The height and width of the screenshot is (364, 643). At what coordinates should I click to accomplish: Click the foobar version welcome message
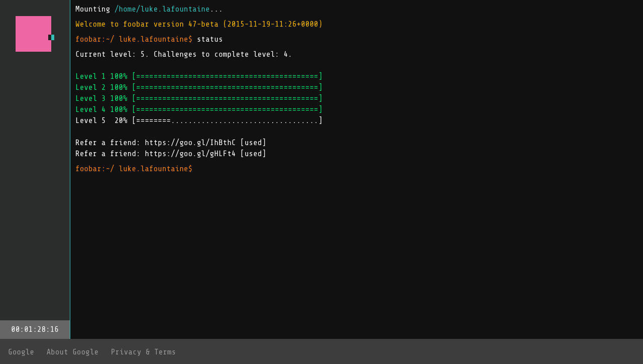tap(199, 24)
